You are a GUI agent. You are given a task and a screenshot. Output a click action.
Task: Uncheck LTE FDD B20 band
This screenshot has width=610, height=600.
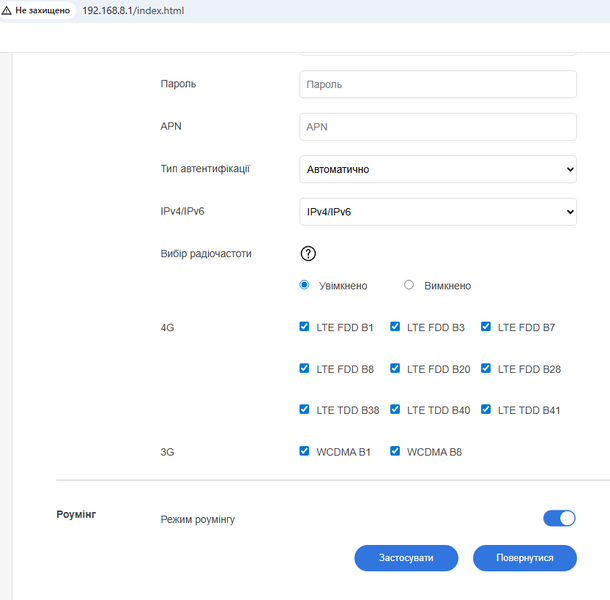pos(395,368)
